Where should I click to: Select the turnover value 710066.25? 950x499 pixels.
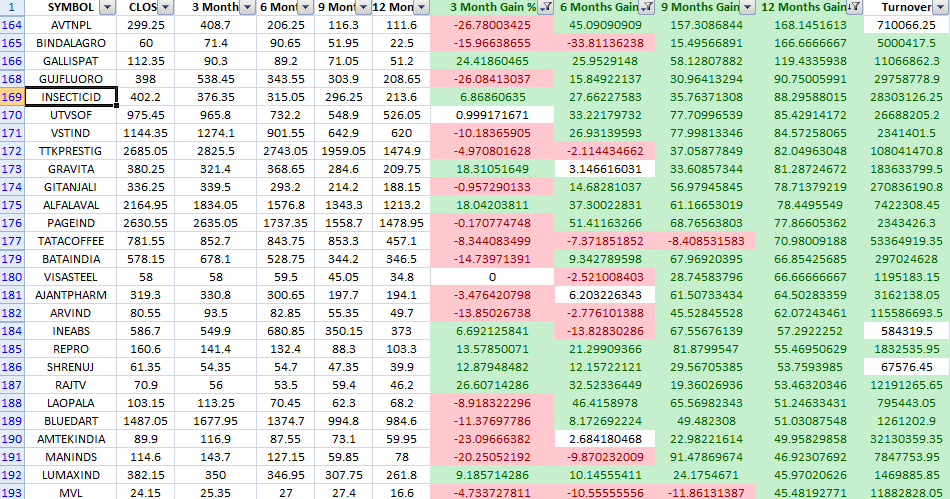click(x=906, y=25)
